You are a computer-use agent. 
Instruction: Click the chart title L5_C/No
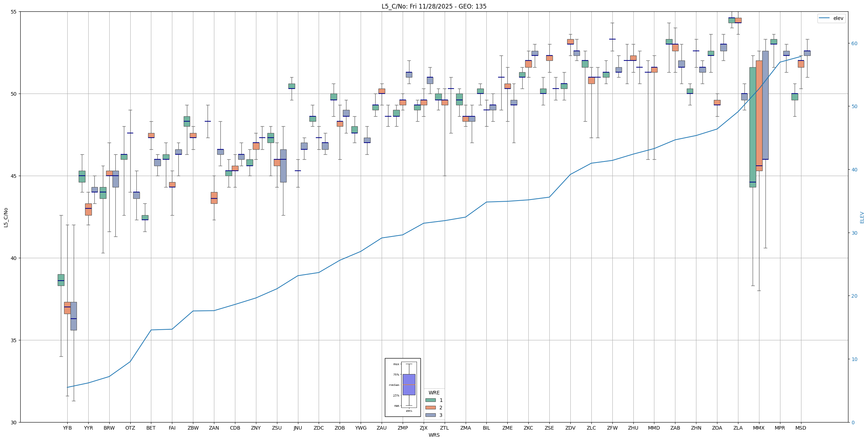(x=434, y=6)
